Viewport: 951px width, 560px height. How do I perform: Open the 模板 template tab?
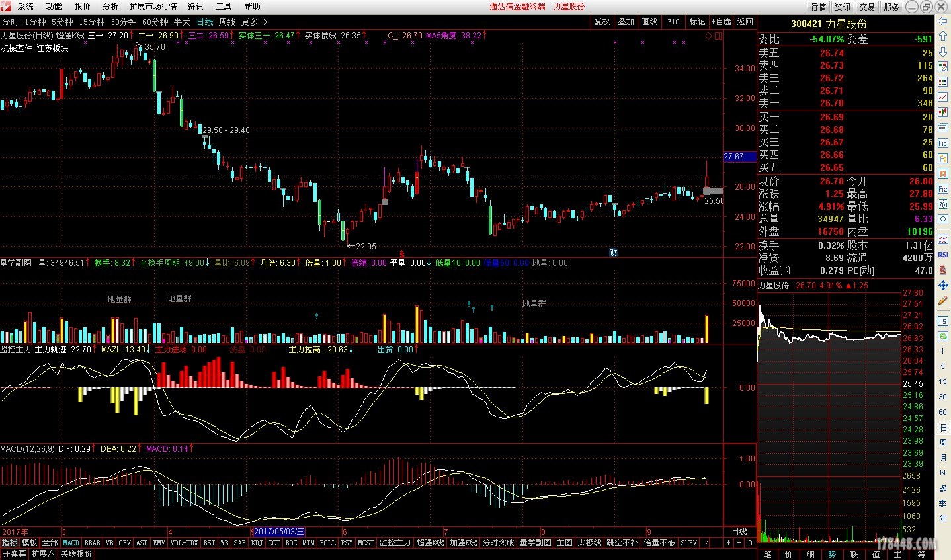click(29, 543)
